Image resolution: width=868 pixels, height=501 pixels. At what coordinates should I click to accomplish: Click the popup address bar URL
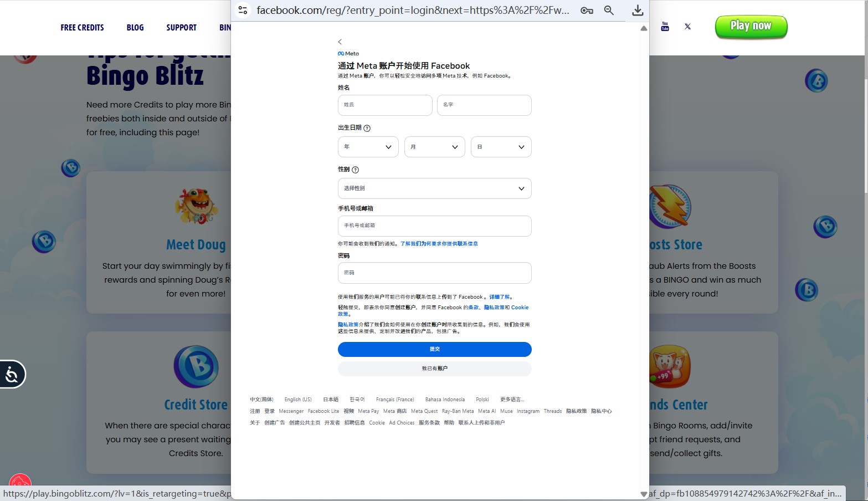pyautogui.click(x=413, y=11)
